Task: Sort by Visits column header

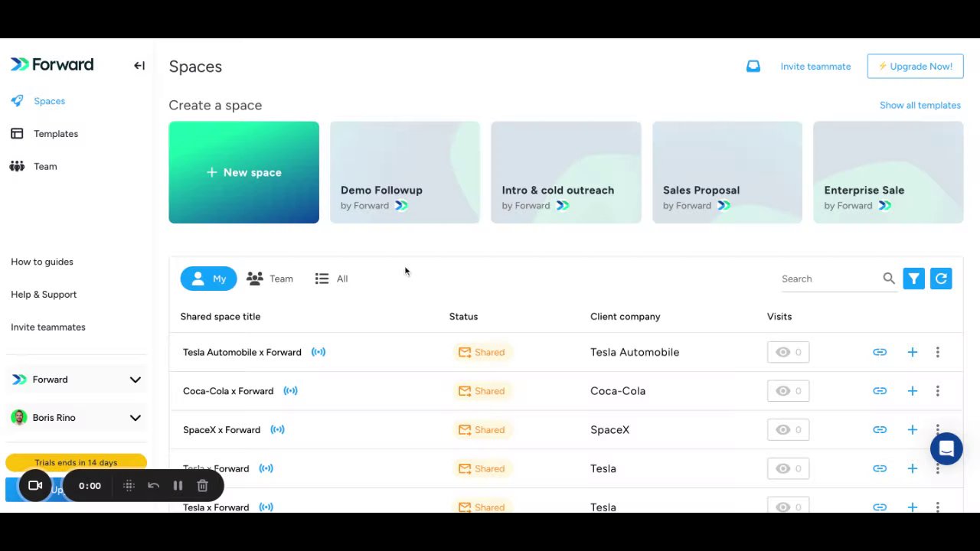Action: click(779, 317)
